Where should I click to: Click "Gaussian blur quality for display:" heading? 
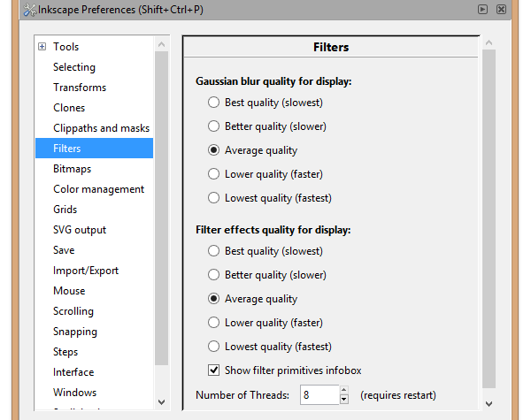pyautogui.click(x=273, y=81)
